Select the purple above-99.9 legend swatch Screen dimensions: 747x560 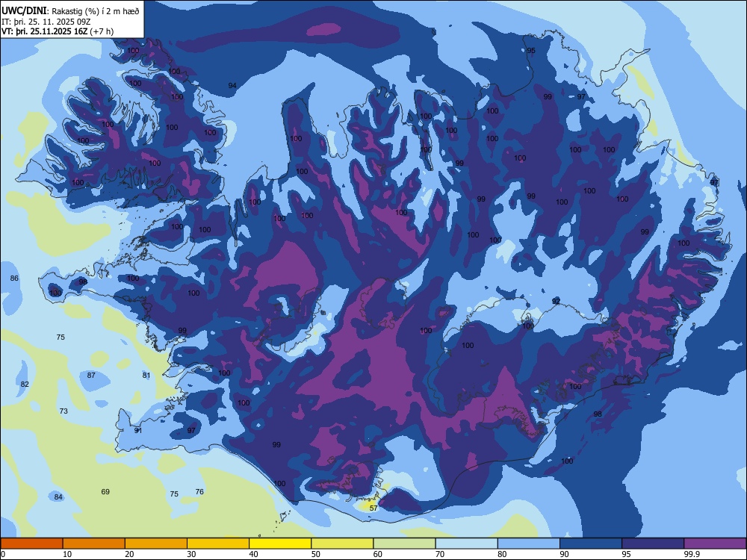(x=715, y=544)
